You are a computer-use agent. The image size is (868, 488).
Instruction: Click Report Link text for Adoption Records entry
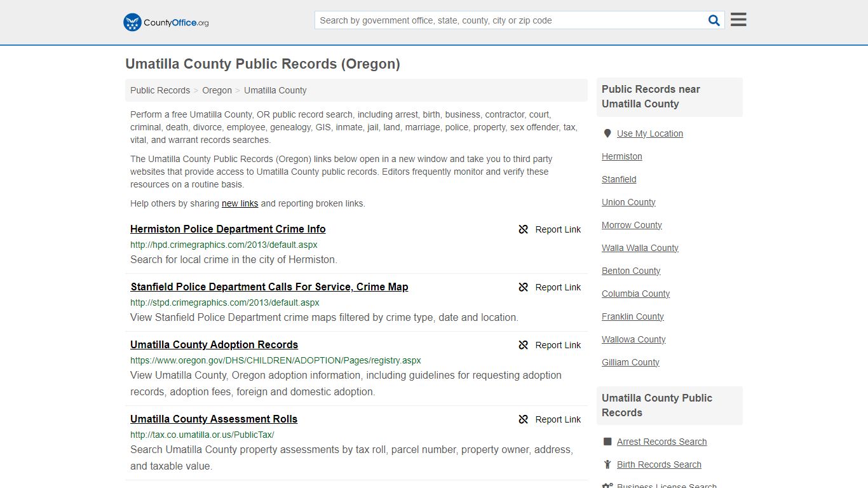(558, 345)
